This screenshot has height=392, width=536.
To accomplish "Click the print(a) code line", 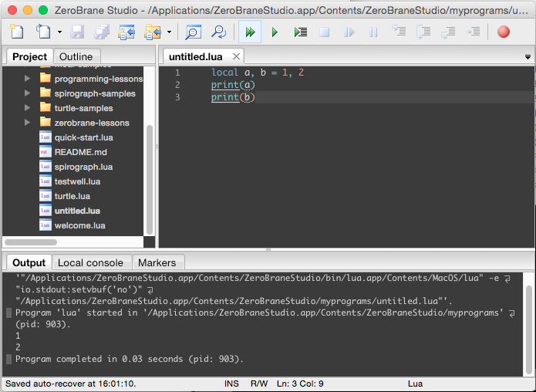I will coord(233,85).
